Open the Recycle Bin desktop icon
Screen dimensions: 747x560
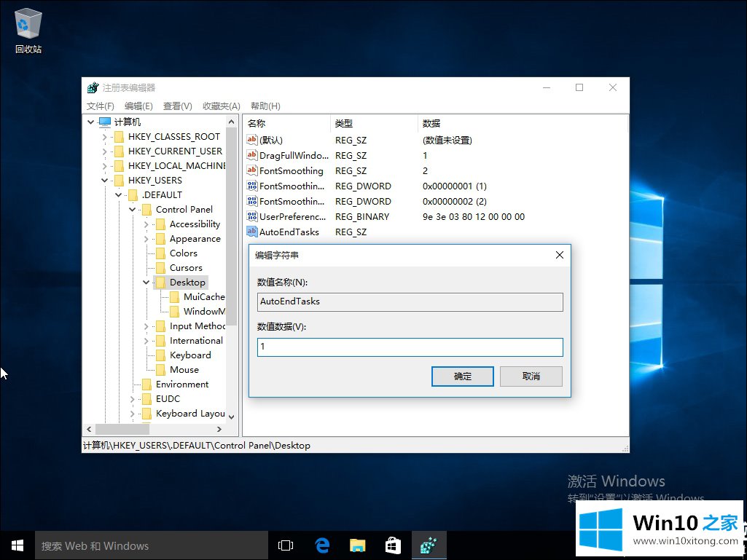pyautogui.click(x=28, y=31)
